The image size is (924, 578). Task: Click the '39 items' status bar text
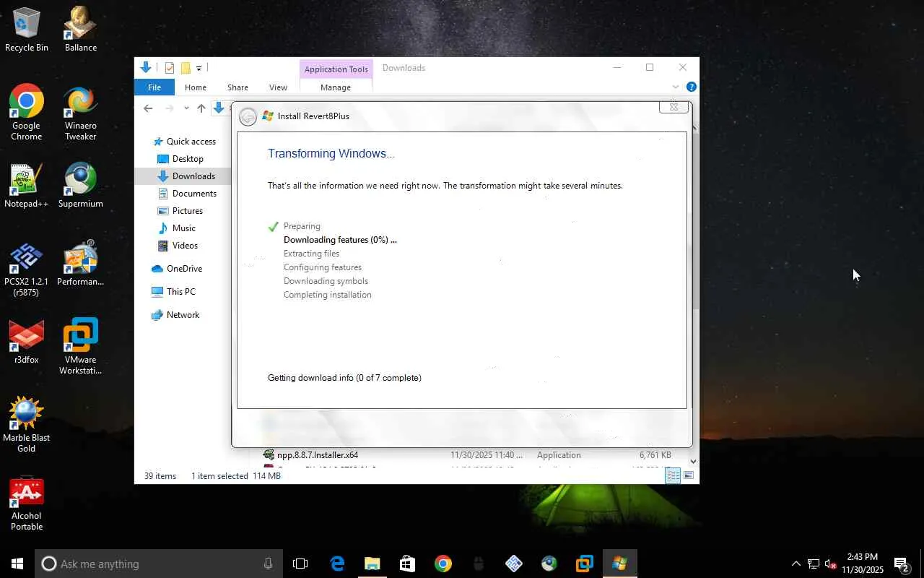pos(160,476)
